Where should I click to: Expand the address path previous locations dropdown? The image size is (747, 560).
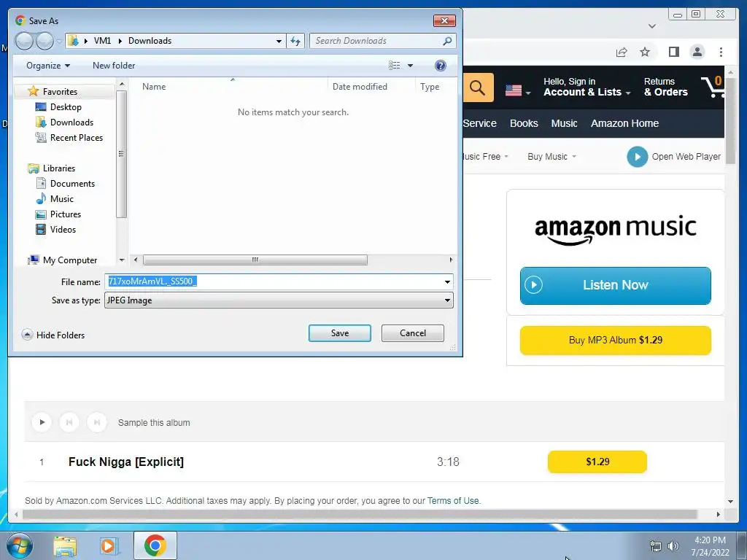(x=279, y=41)
